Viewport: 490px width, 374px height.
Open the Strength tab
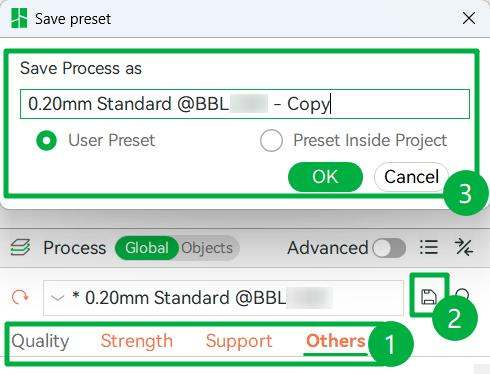tap(137, 341)
